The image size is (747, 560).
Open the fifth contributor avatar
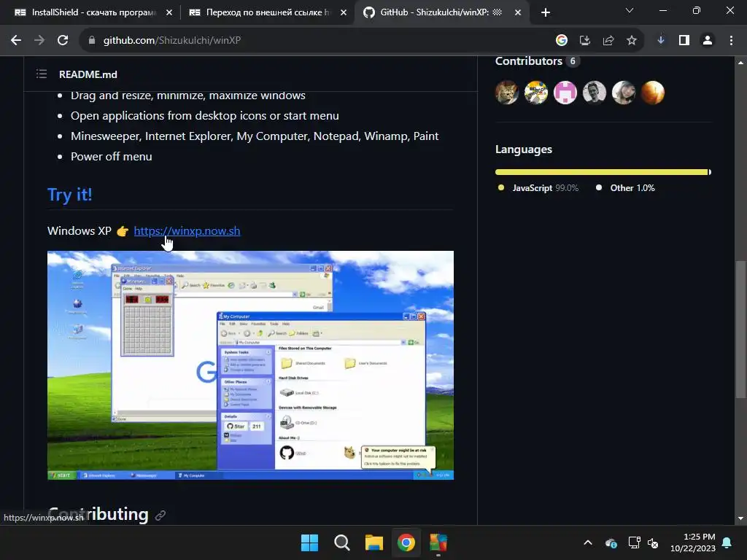tap(624, 93)
